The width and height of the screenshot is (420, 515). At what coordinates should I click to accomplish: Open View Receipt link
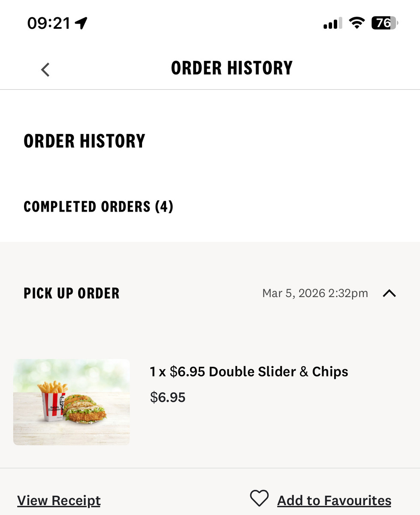(59, 500)
